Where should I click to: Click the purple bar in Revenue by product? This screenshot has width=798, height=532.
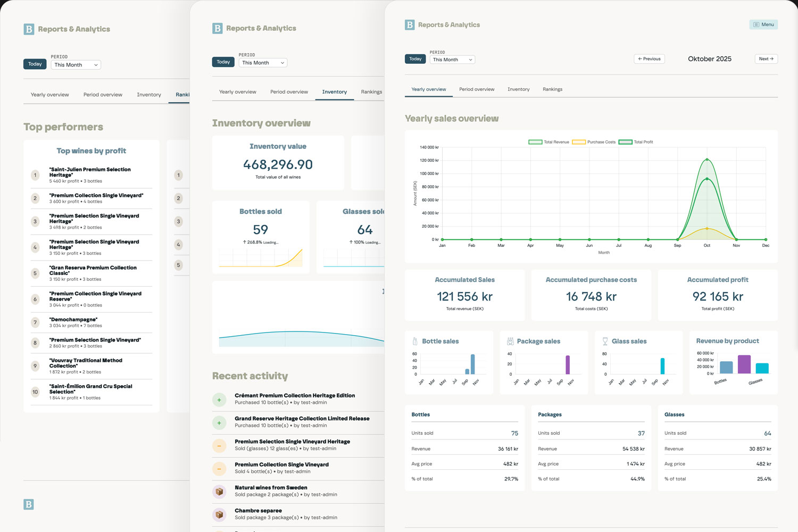click(744, 364)
